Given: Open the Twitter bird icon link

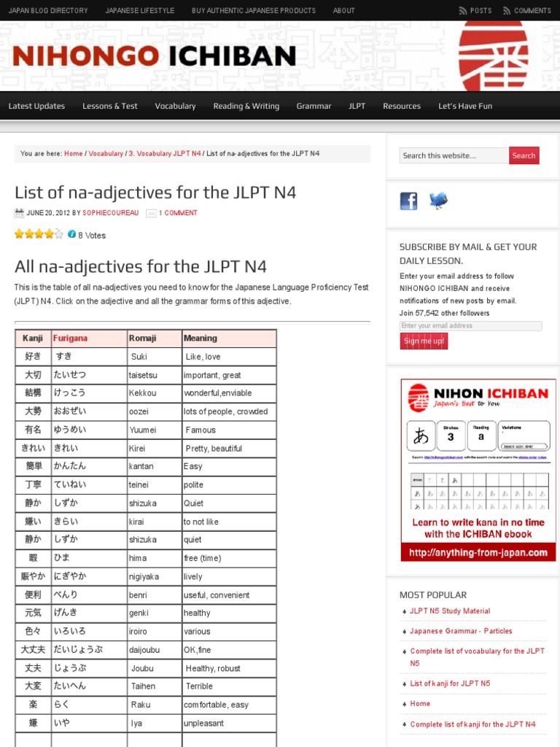Looking at the screenshot, I should 438,201.
